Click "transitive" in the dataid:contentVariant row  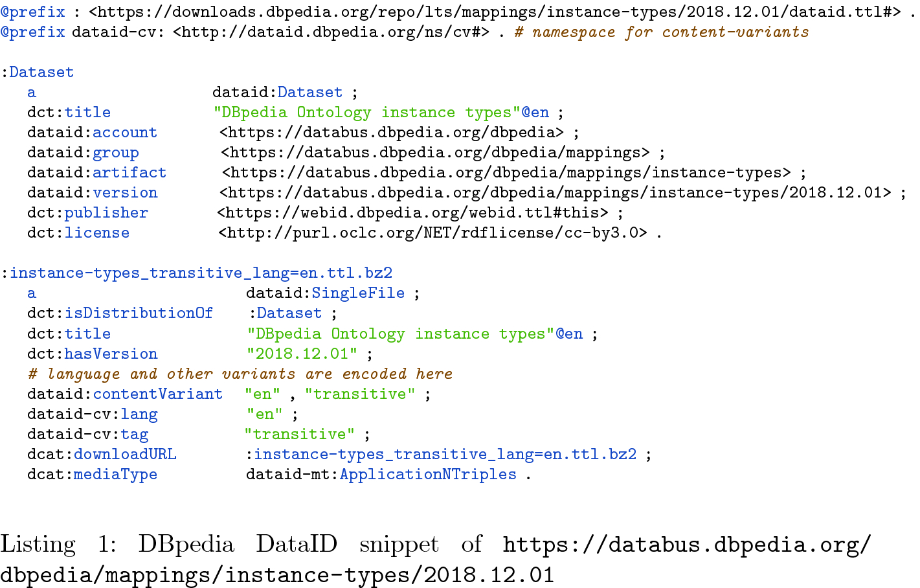click(x=360, y=394)
